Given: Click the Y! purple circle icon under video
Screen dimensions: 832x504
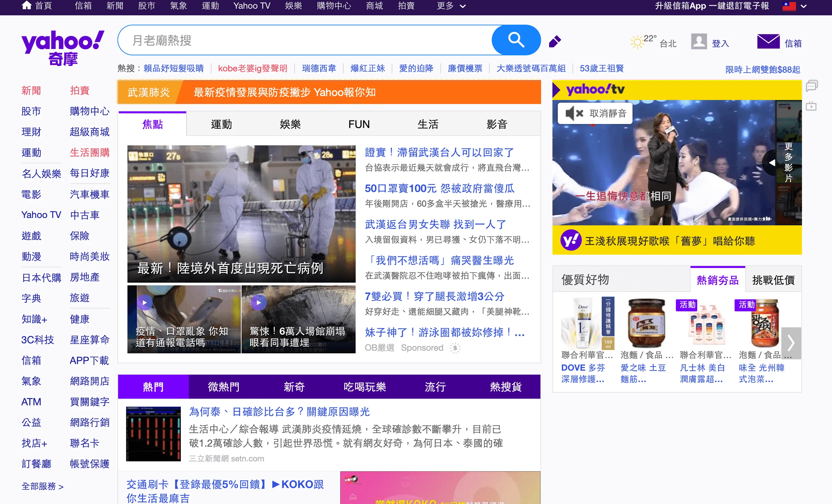Looking at the screenshot, I should click(570, 240).
